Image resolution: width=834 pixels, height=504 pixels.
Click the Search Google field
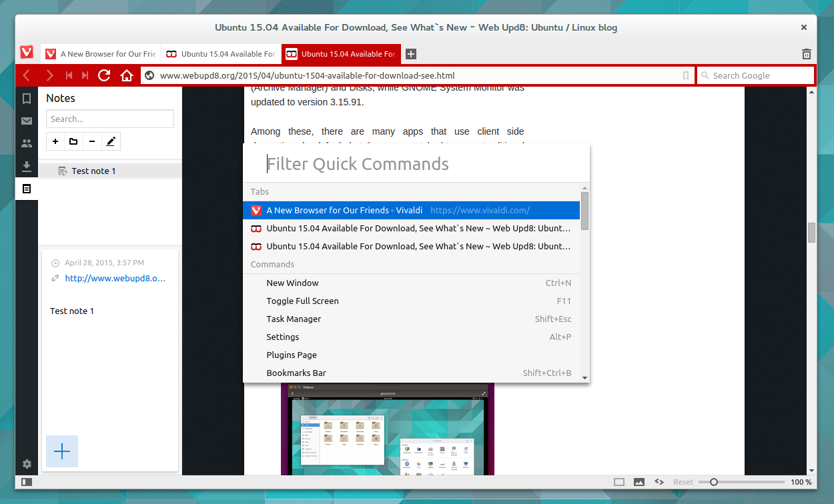click(x=755, y=75)
